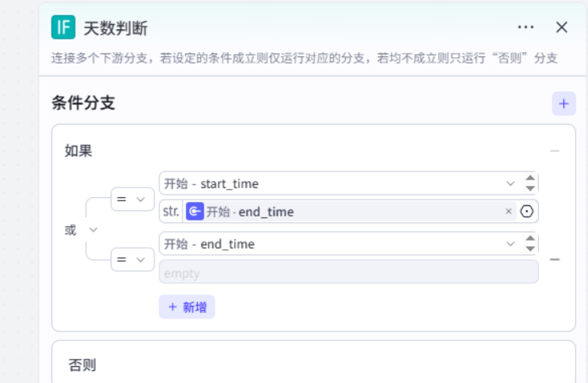Viewport: 588px width, 383px height.
Task: Open the three-dot more options menu
Action: click(x=525, y=27)
